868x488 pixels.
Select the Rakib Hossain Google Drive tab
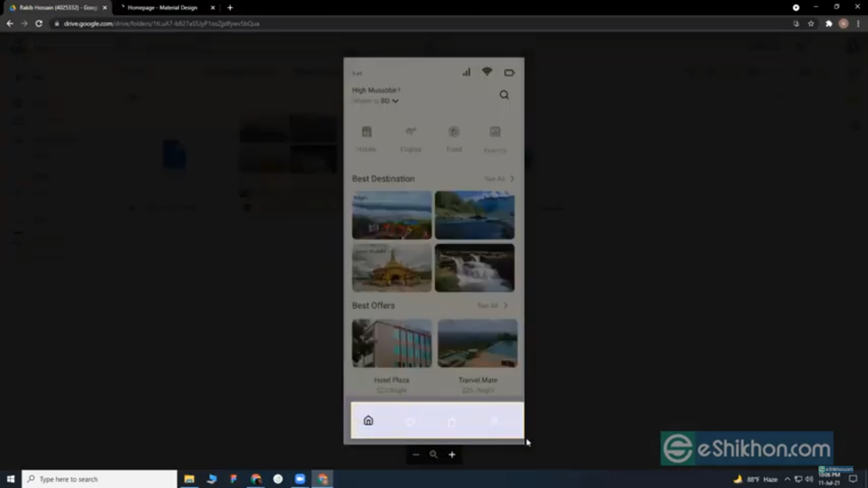pyautogui.click(x=57, y=8)
